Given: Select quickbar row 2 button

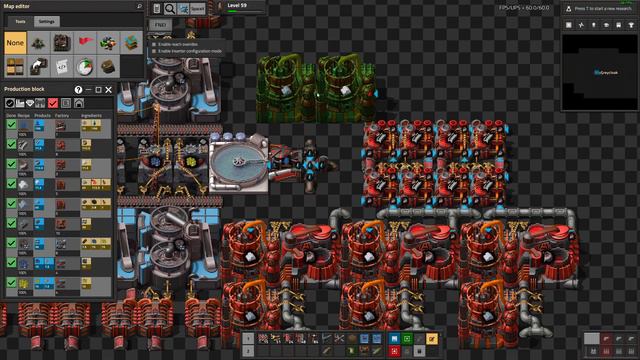Looking at the screenshot, I should (x=248, y=351).
